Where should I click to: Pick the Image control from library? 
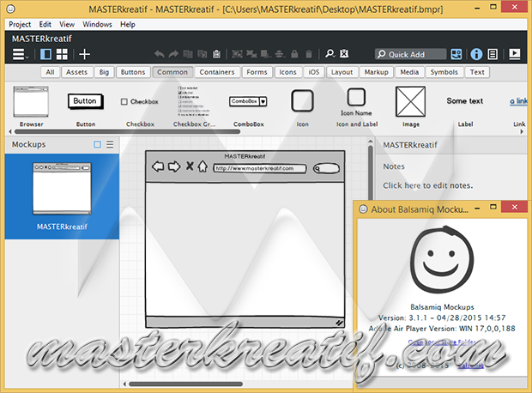click(411, 106)
